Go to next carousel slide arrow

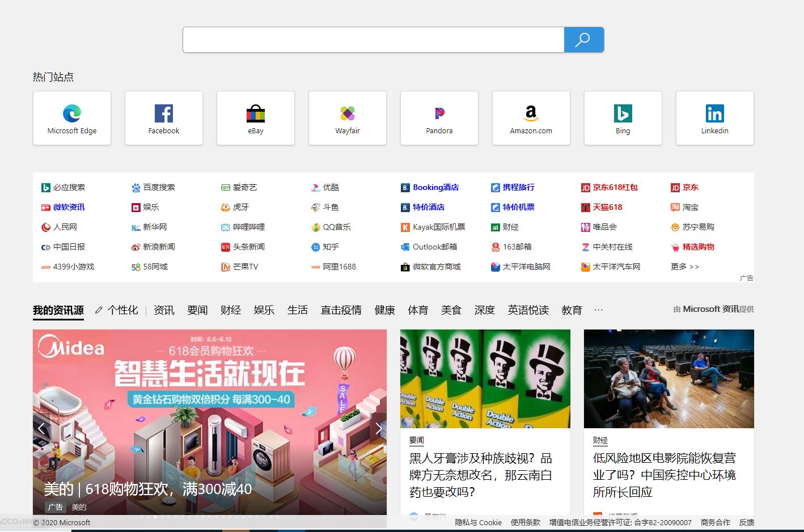[379, 428]
